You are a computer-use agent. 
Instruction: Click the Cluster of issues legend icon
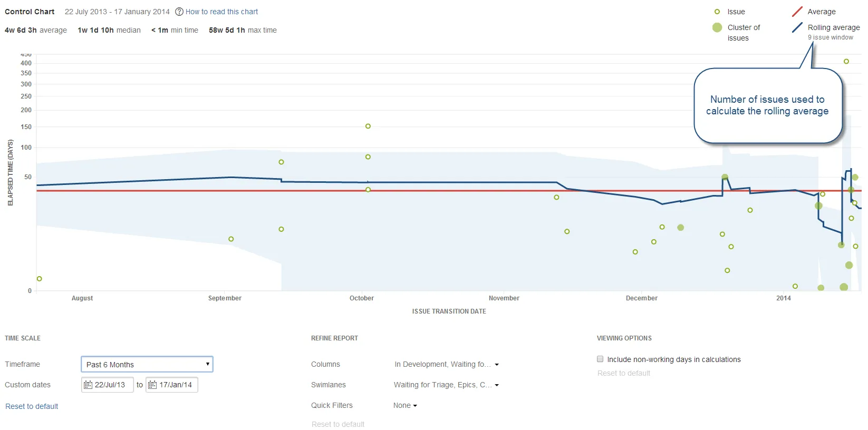click(717, 27)
